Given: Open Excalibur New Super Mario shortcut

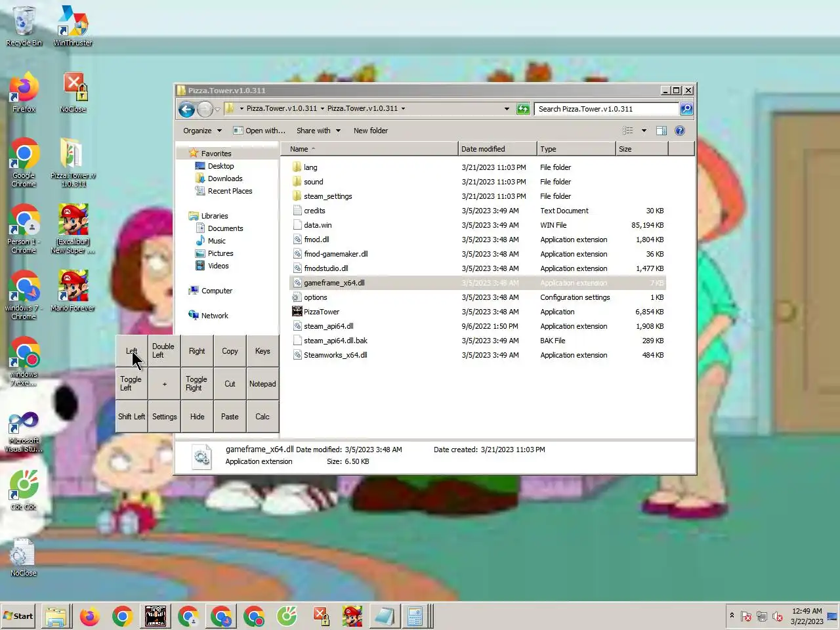Looking at the screenshot, I should click(73, 229).
